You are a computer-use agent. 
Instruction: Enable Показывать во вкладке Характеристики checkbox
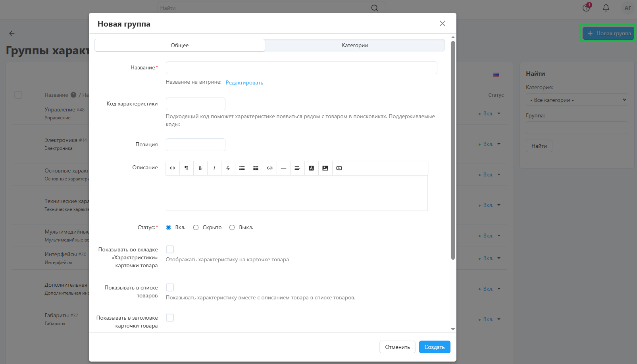click(x=170, y=249)
